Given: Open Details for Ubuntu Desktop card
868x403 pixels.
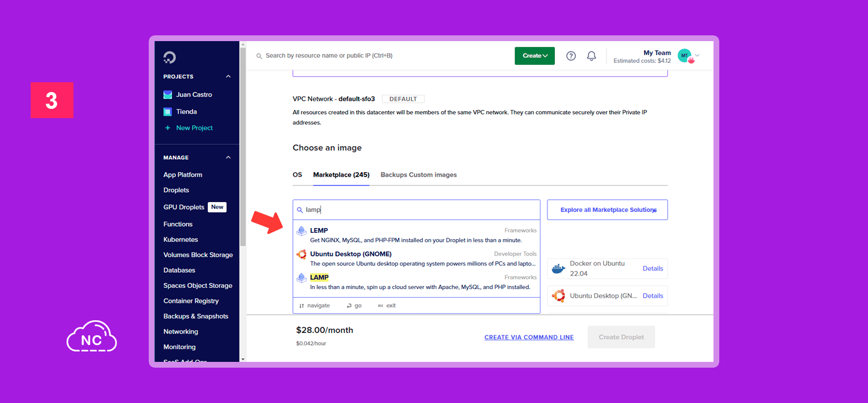Looking at the screenshot, I should click(653, 296).
